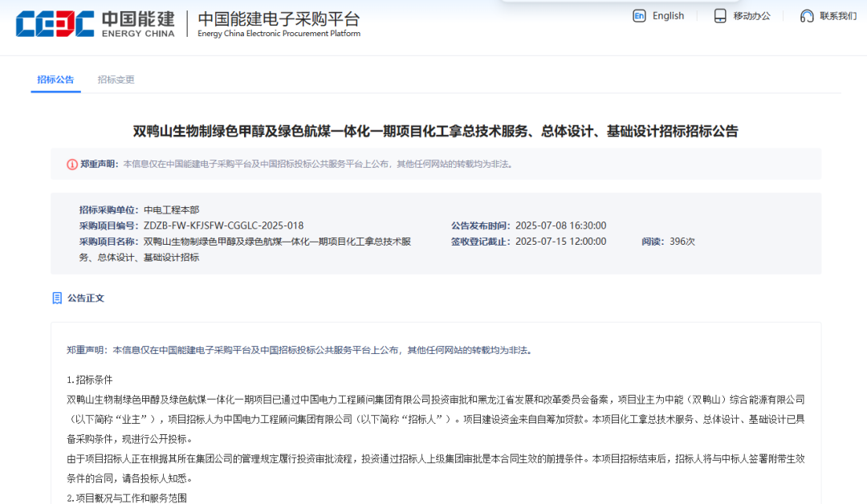Switch to the 招标变更 tab
Viewport: 867px width, 504px height.
coord(116,79)
